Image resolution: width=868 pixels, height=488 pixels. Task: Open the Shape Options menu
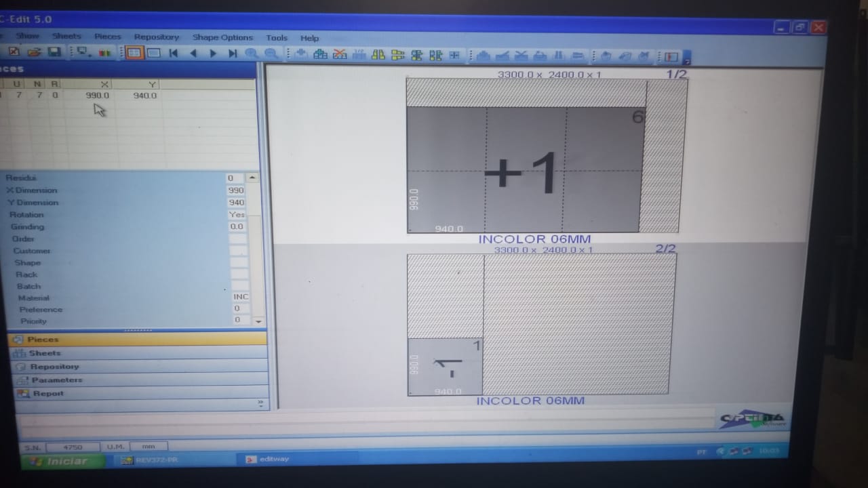222,37
